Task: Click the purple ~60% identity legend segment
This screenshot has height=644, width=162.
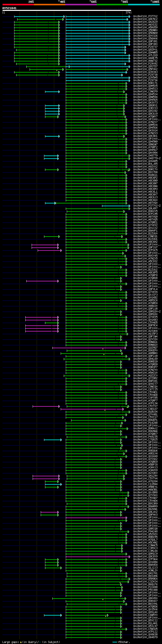Action: (x=81, y=5)
